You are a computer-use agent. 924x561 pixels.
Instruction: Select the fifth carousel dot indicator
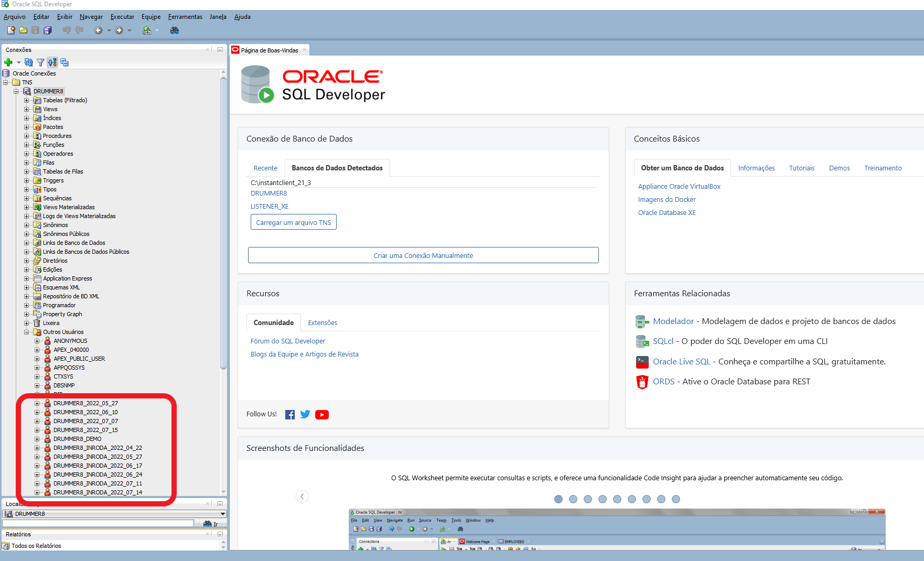point(617,499)
